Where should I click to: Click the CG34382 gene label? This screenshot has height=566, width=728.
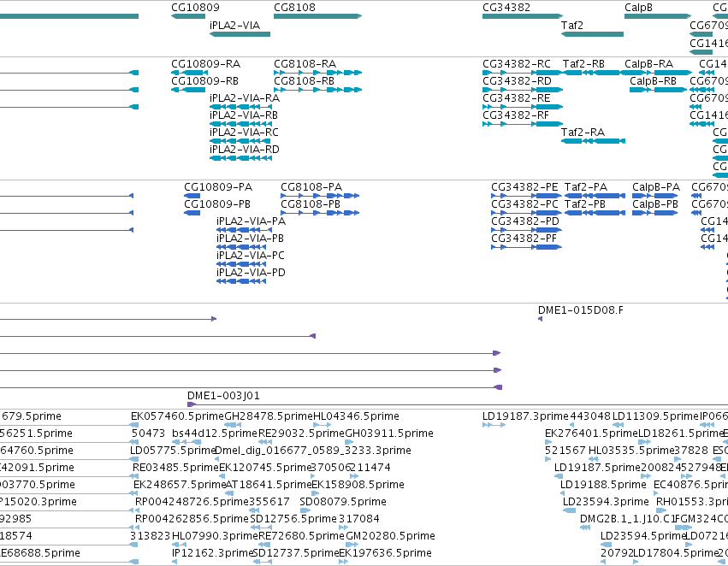point(506,8)
